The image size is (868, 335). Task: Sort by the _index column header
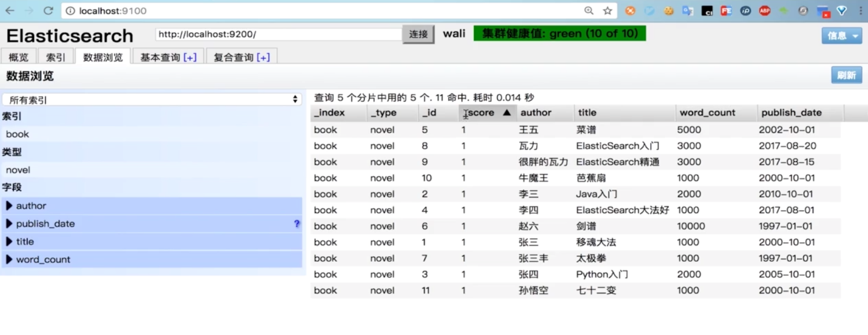click(x=339, y=113)
